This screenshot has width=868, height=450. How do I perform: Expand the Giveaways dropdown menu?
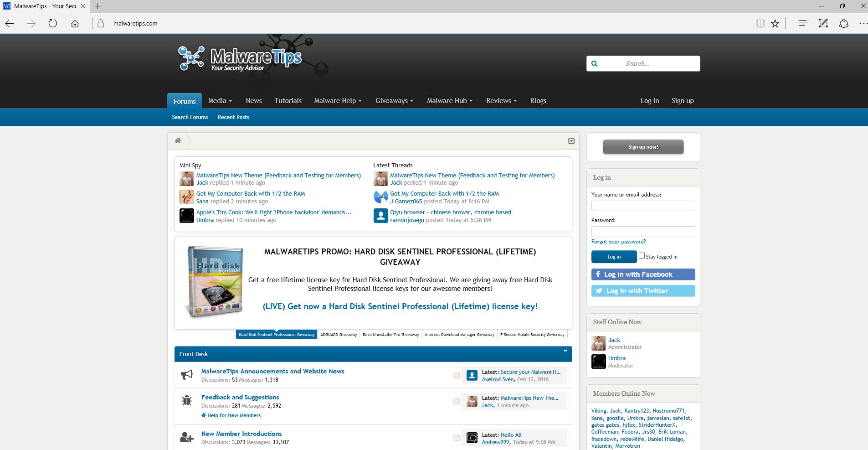click(x=394, y=101)
